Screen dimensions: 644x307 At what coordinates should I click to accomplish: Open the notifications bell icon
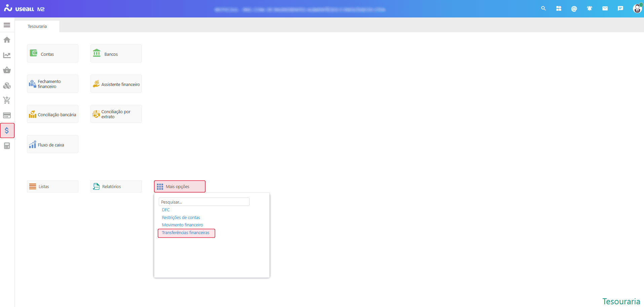tap(589, 8)
